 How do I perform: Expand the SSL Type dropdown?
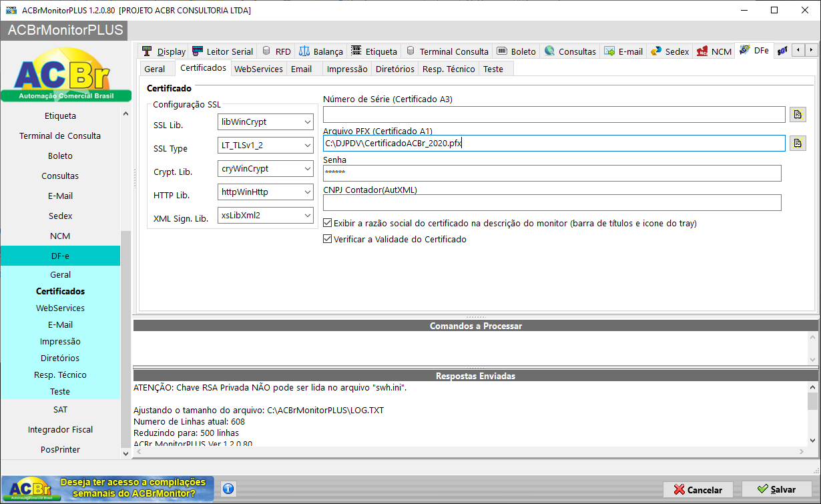point(266,146)
